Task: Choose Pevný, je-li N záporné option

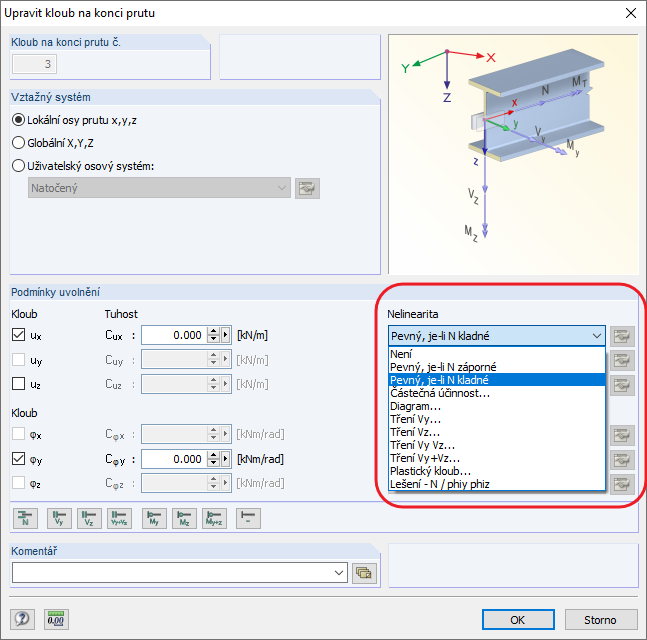Action: pyautogui.click(x=497, y=367)
